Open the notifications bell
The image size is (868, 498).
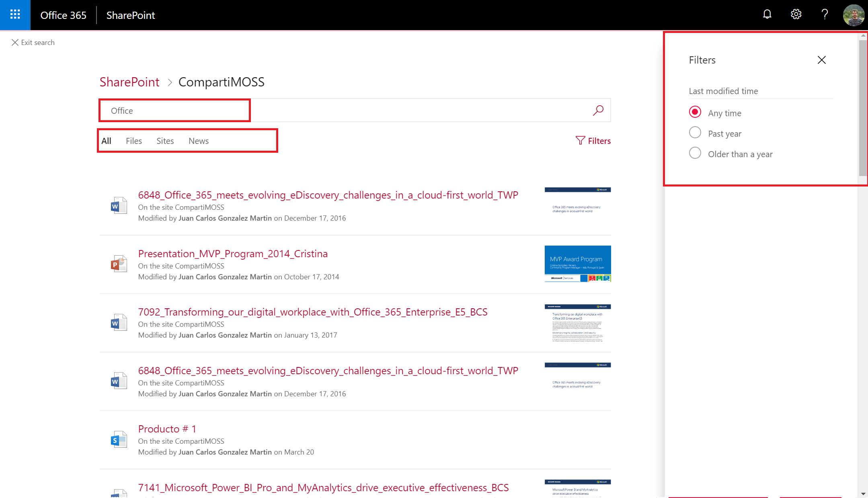point(767,14)
